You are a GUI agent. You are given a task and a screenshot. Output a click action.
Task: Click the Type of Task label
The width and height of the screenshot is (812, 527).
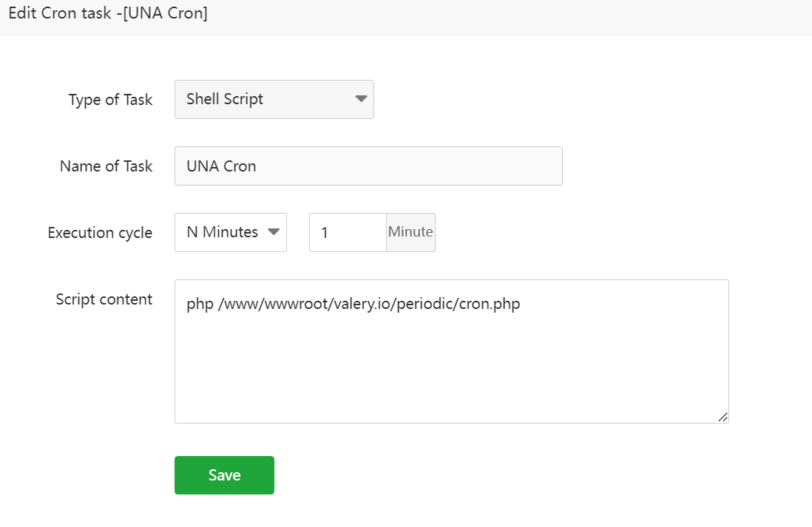pyautogui.click(x=110, y=100)
